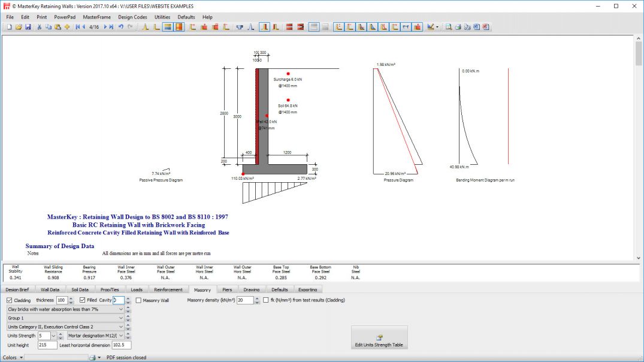Screen dimensions: 644x362
Task: Toggle the Filled Cavity checkbox
Action: click(x=83, y=300)
